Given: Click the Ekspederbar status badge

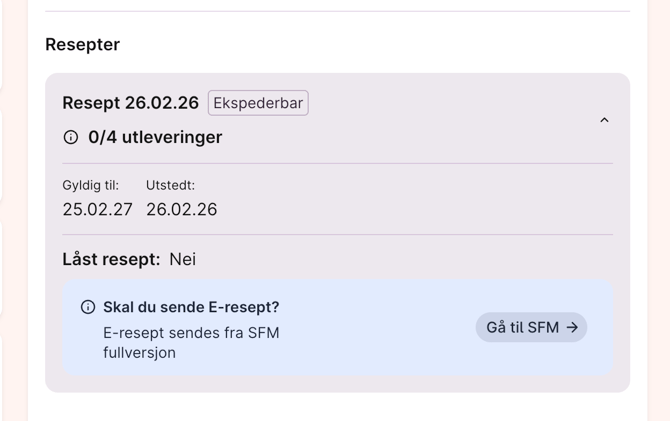Looking at the screenshot, I should 258,103.
